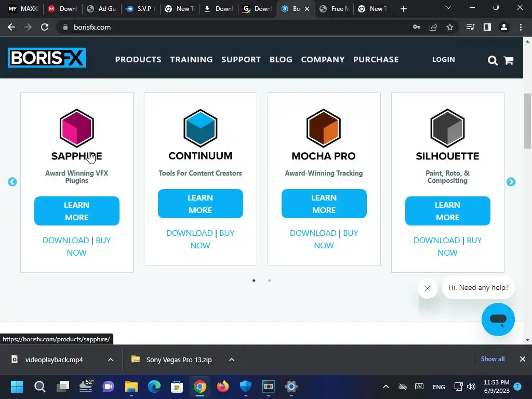Open the TRAINING menu

pyautogui.click(x=191, y=59)
